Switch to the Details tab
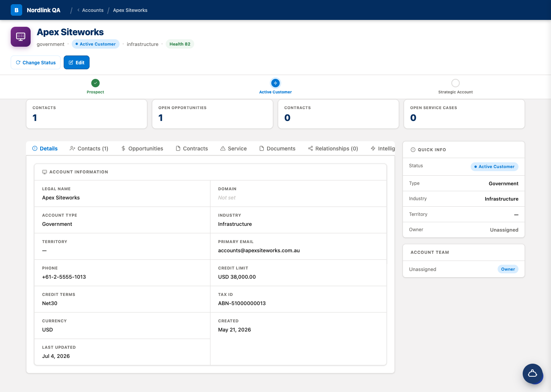 coord(45,149)
